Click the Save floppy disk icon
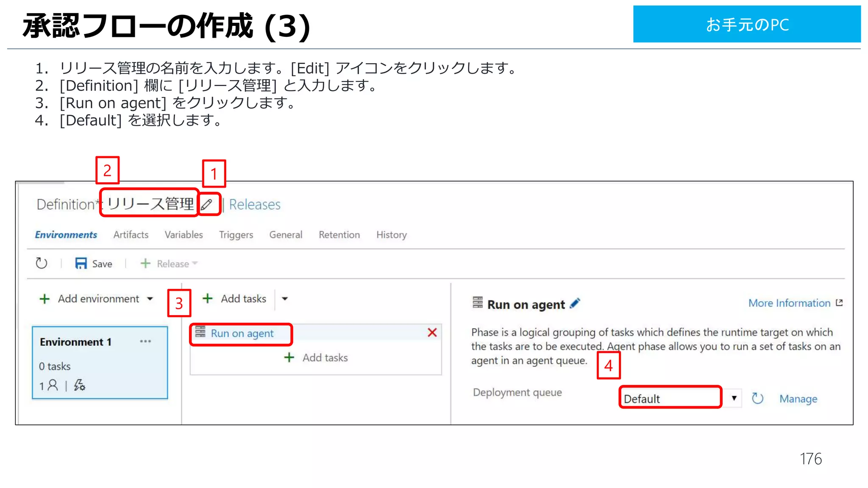 coord(81,263)
